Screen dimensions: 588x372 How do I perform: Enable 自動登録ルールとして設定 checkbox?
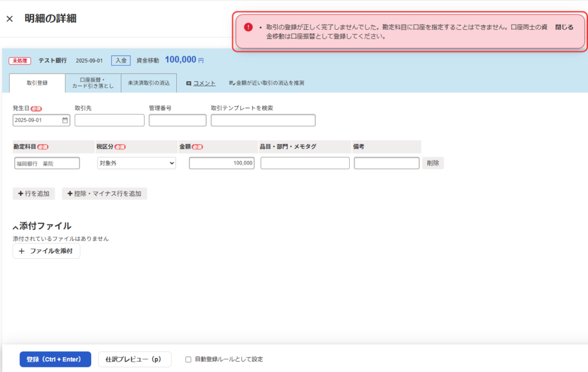188,359
